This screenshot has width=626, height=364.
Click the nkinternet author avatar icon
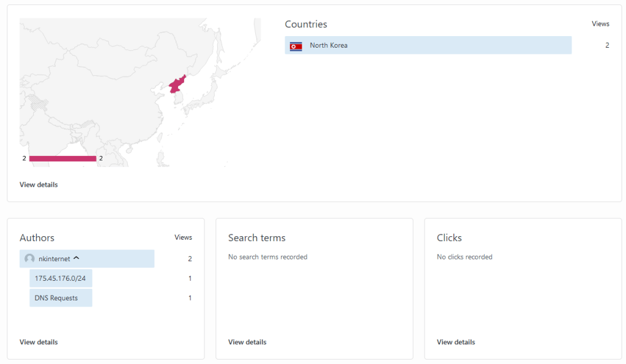click(29, 259)
